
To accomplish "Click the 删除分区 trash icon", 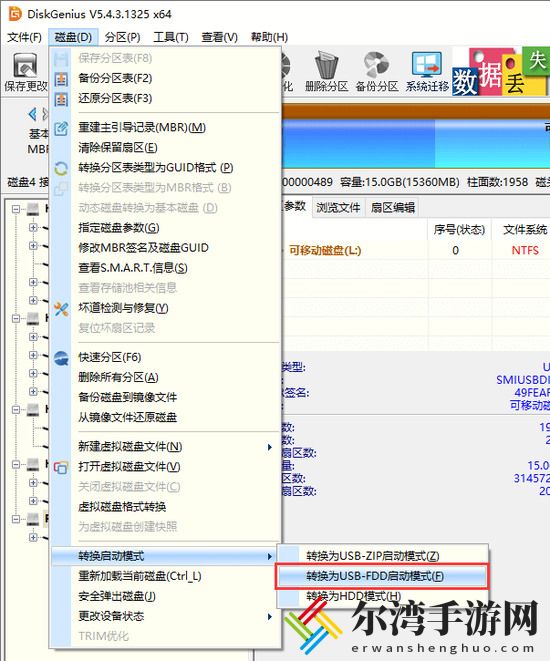I will click(327, 64).
